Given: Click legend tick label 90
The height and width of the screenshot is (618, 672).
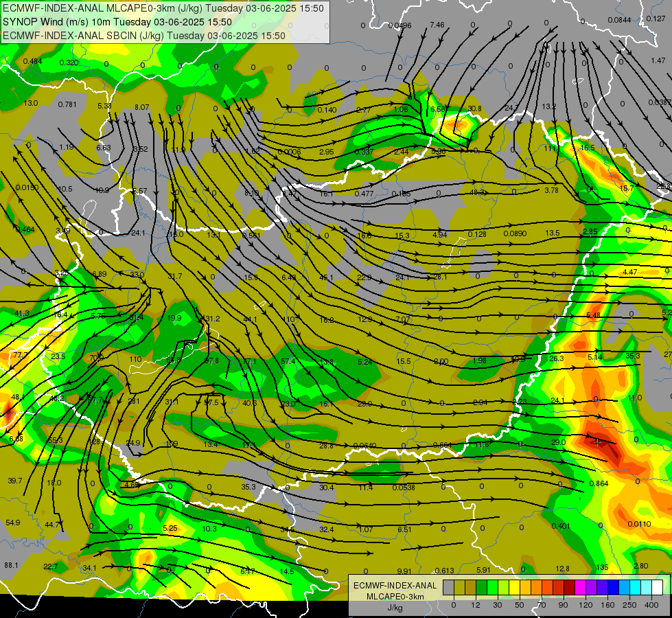Looking at the screenshot, I should pyautogui.click(x=563, y=605).
